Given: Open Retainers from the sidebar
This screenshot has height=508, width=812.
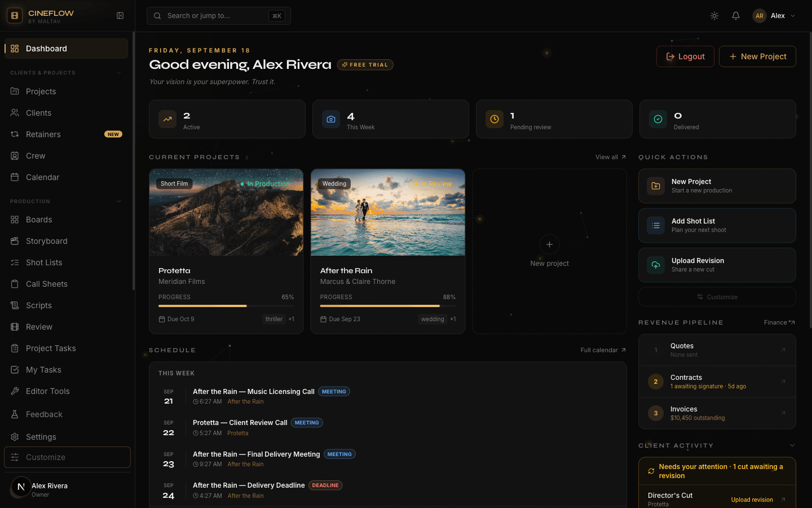Looking at the screenshot, I should click(x=67, y=134).
